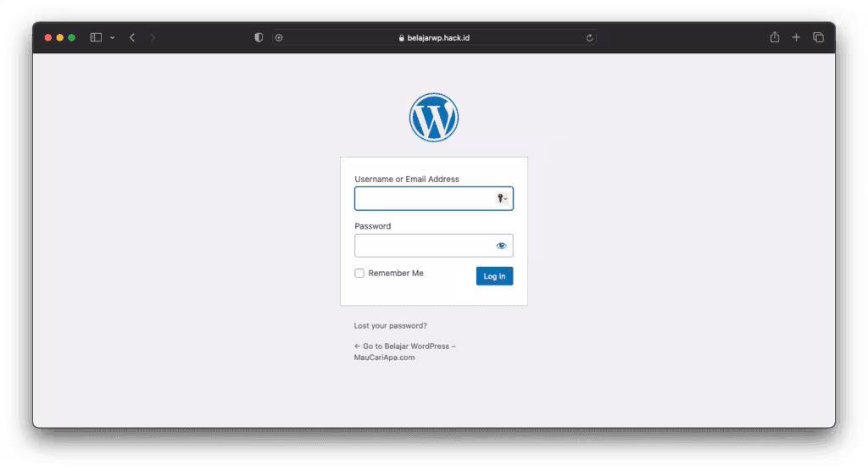Open a new tab with the plus icon

[796, 37]
